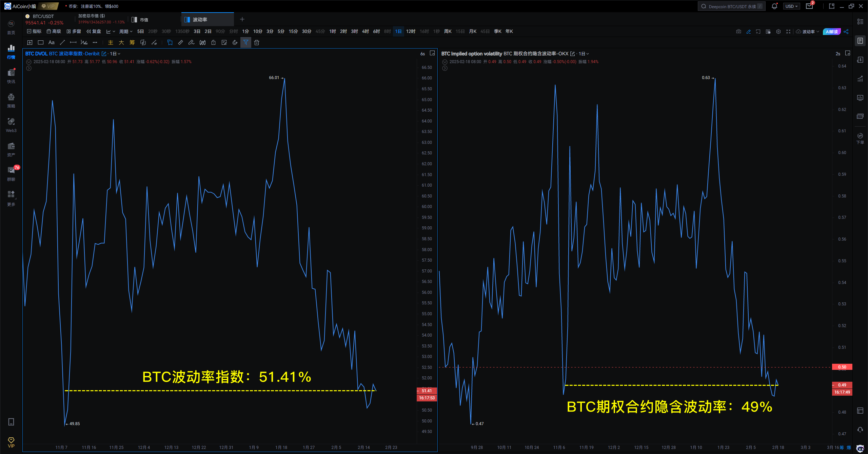Add a new tab with plus
This screenshot has width=868, height=454.
pos(242,19)
